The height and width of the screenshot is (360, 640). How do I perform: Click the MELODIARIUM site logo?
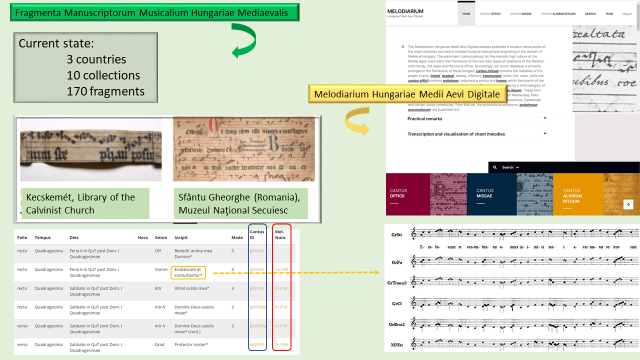coord(405,13)
